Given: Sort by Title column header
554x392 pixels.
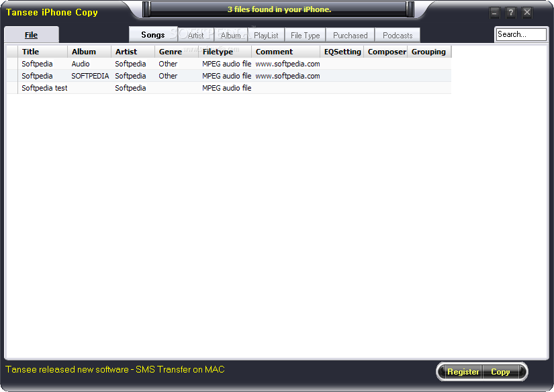Looking at the screenshot, I should [x=43, y=52].
